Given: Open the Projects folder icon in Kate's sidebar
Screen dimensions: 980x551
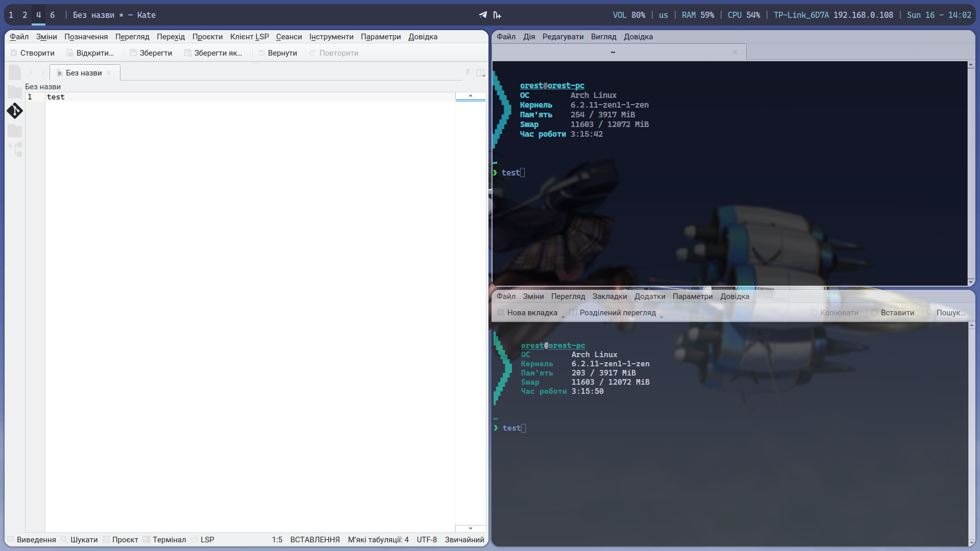Looking at the screenshot, I should (x=15, y=131).
